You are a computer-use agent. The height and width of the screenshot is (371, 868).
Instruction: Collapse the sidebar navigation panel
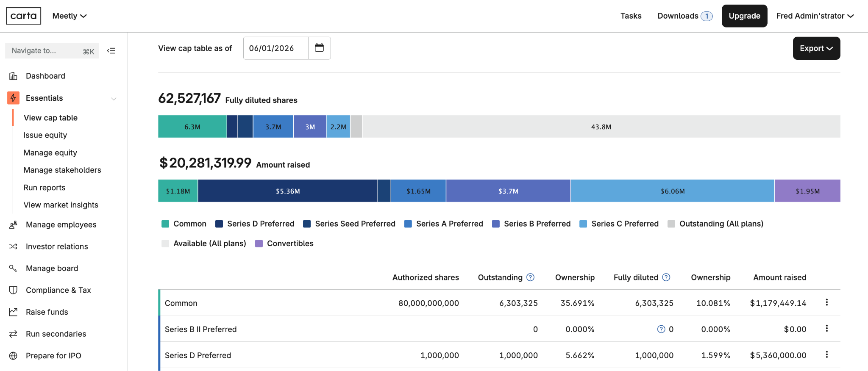tap(111, 51)
